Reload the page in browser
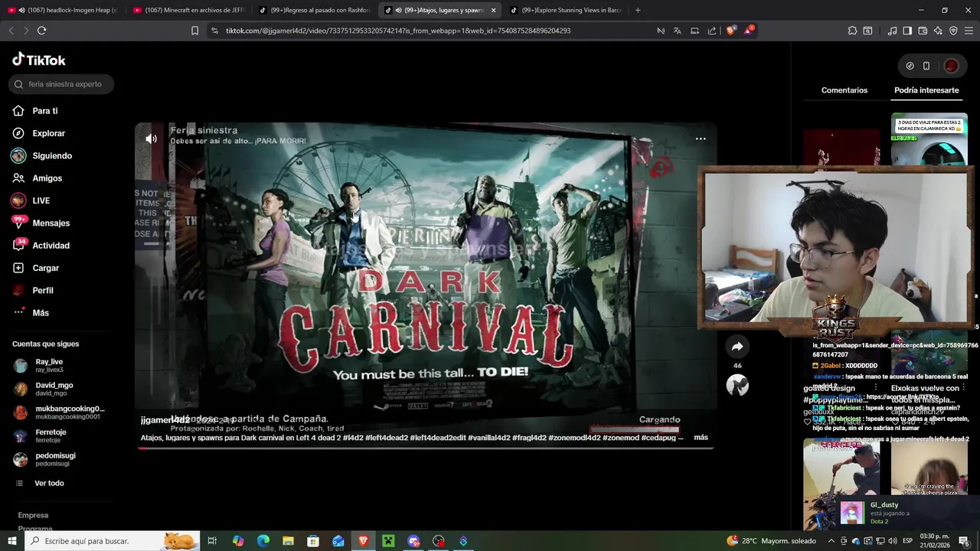This screenshot has height=551, width=980. (41, 31)
